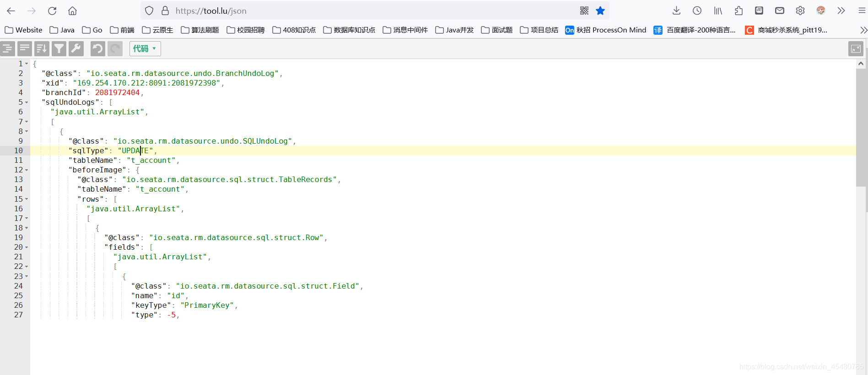Screen dimensions: 868x375
Task: Open the downloads panel
Action: 677,11
